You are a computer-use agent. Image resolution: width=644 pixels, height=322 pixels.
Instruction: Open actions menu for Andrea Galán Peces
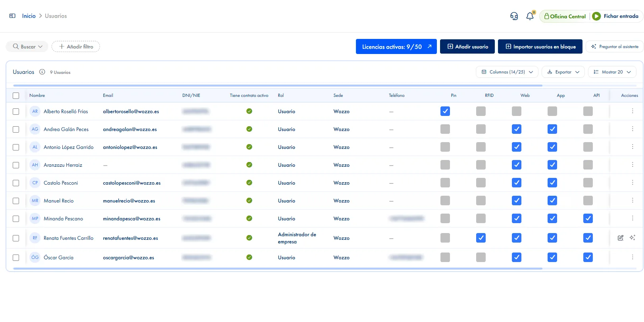(632, 129)
